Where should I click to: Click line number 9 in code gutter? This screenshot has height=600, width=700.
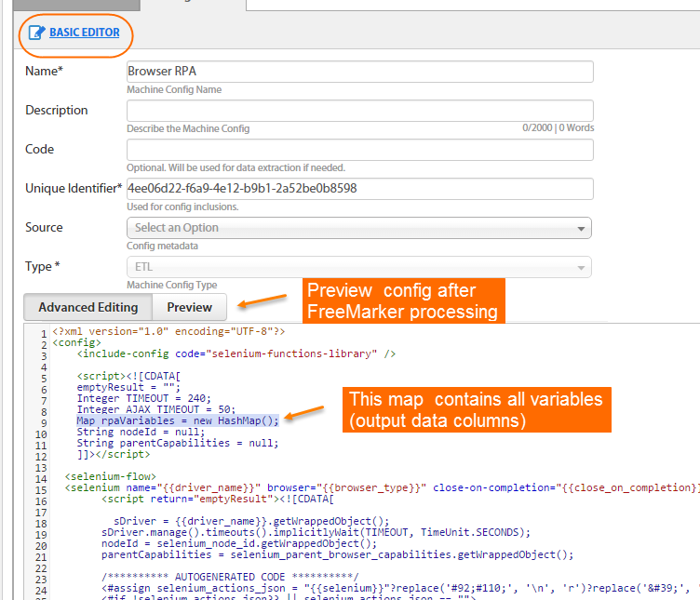[44, 423]
